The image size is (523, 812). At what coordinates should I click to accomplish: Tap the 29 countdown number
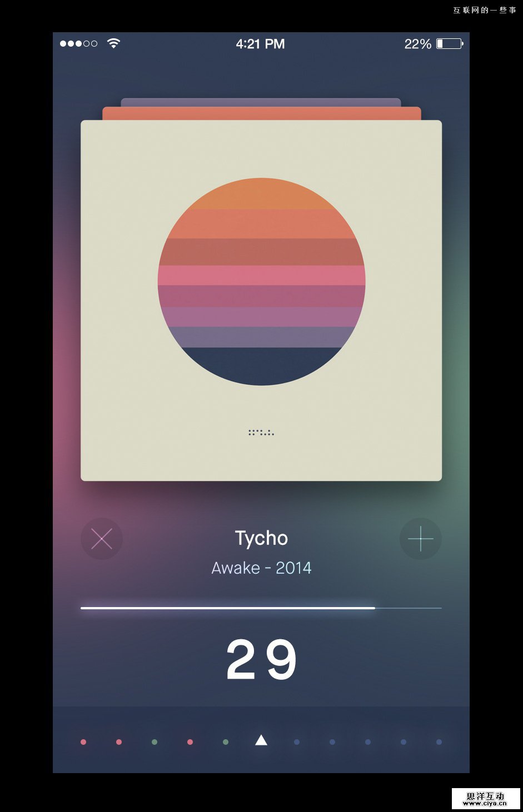pyautogui.click(x=261, y=659)
